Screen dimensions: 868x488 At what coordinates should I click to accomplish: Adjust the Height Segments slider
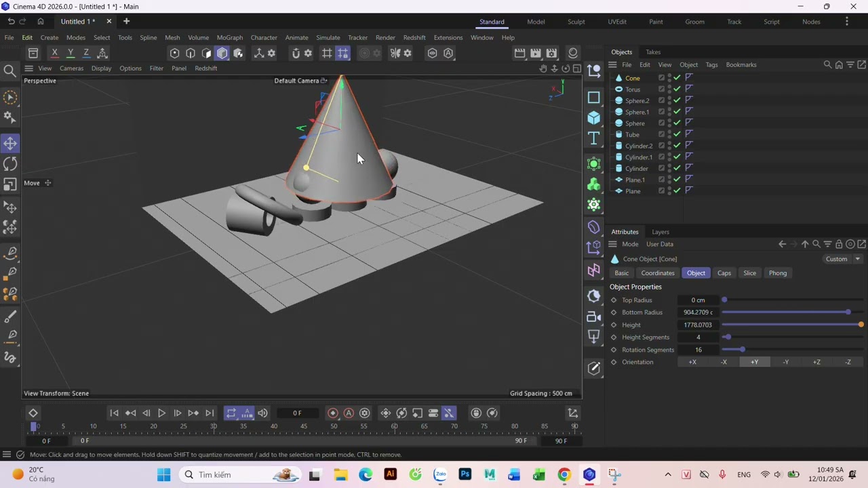(792, 338)
